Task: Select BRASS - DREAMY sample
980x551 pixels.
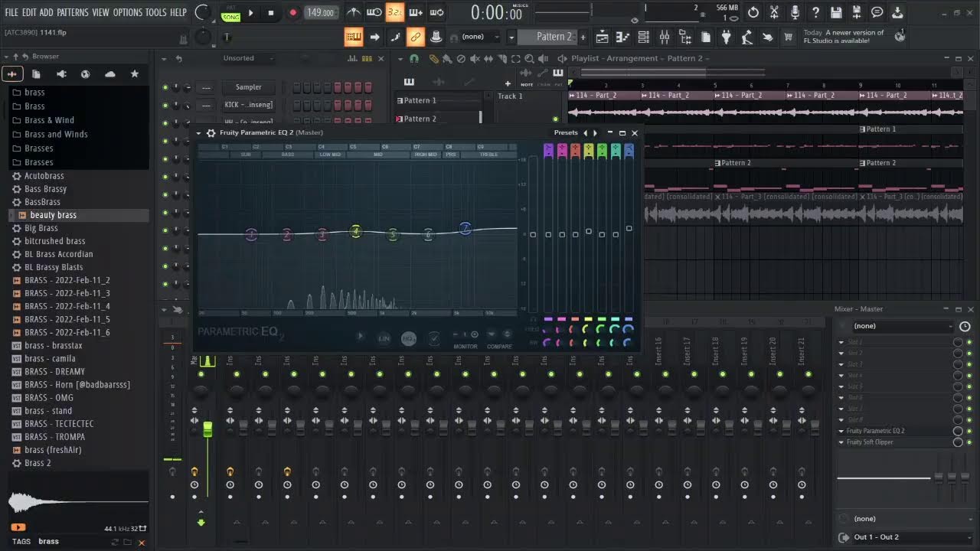Action: pos(54,371)
